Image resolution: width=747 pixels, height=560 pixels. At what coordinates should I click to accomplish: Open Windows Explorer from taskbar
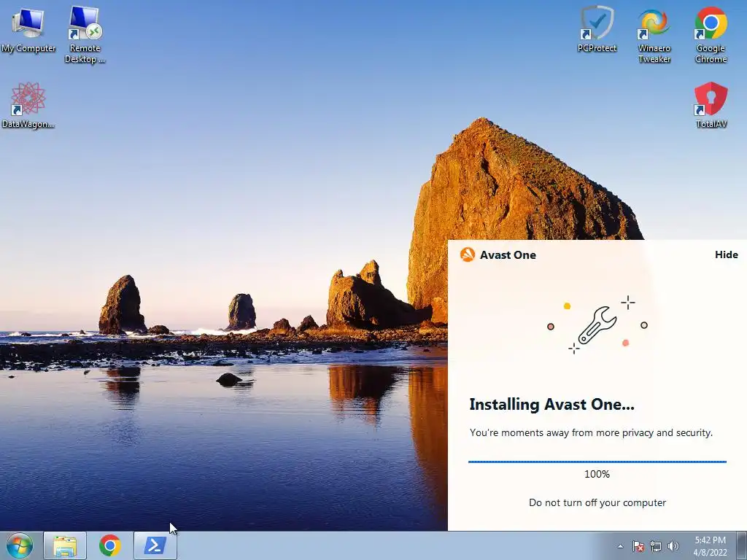pos(65,545)
